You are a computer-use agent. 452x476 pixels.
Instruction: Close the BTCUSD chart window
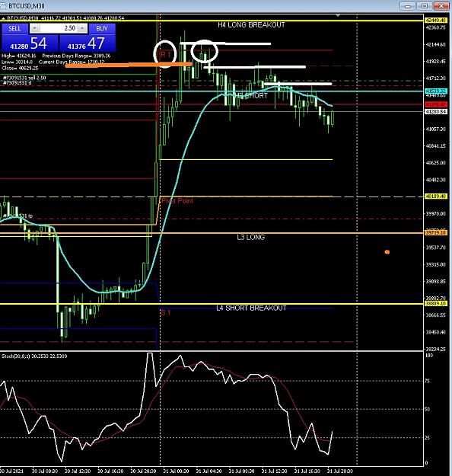coord(441,6)
